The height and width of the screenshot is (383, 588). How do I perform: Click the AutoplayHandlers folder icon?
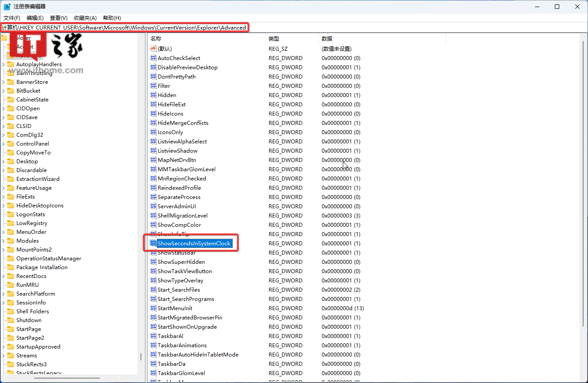[x=11, y=64]
